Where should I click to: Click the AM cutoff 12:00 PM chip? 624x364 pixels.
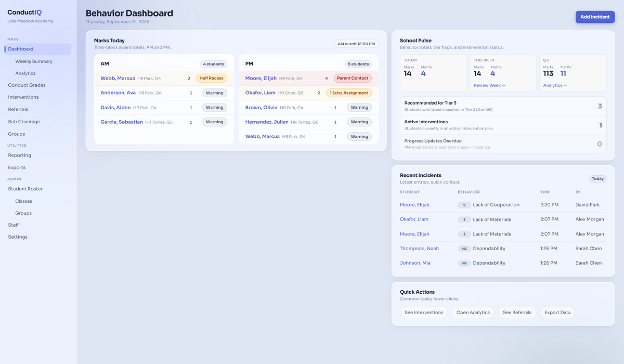(x=355, y=44)
